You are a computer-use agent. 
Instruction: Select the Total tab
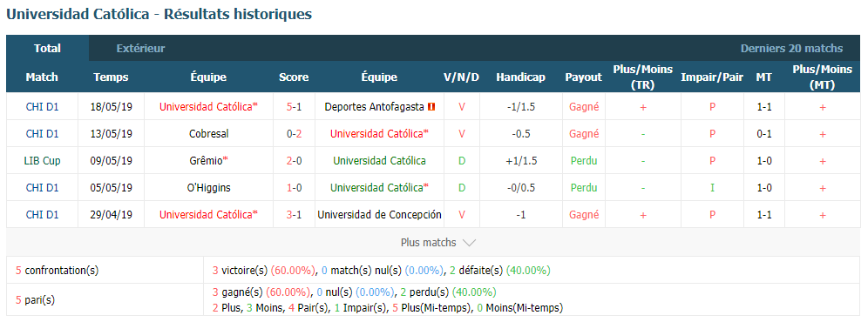click(x=48, y=49)
